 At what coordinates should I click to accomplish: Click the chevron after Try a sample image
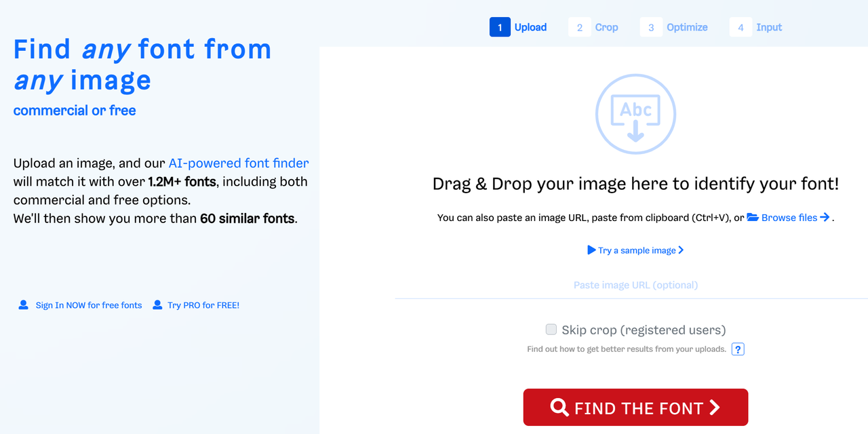click(681, 250)
